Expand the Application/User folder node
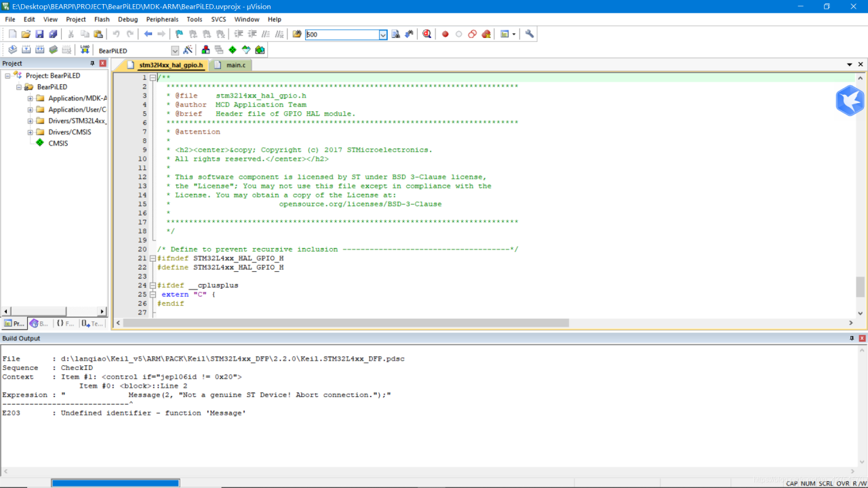Image resolution: width=868 pixels, height=488 pixels. 30,110
